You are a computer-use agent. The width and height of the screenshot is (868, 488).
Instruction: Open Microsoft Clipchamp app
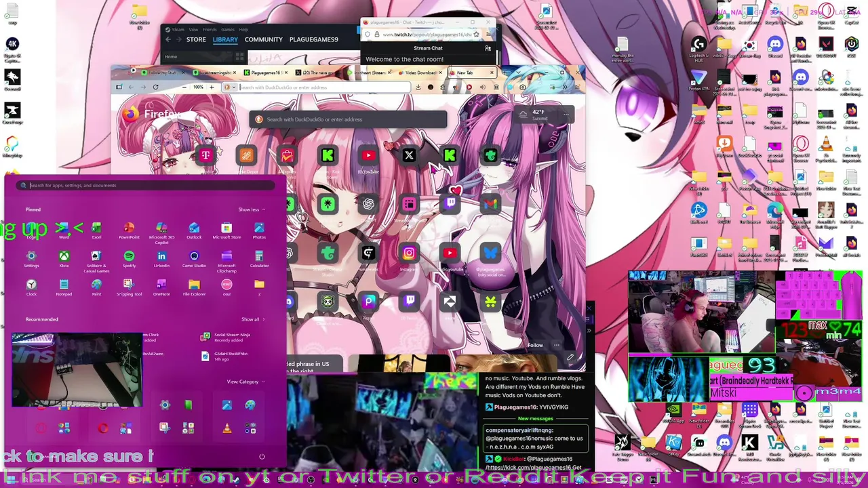coord(226,260)
